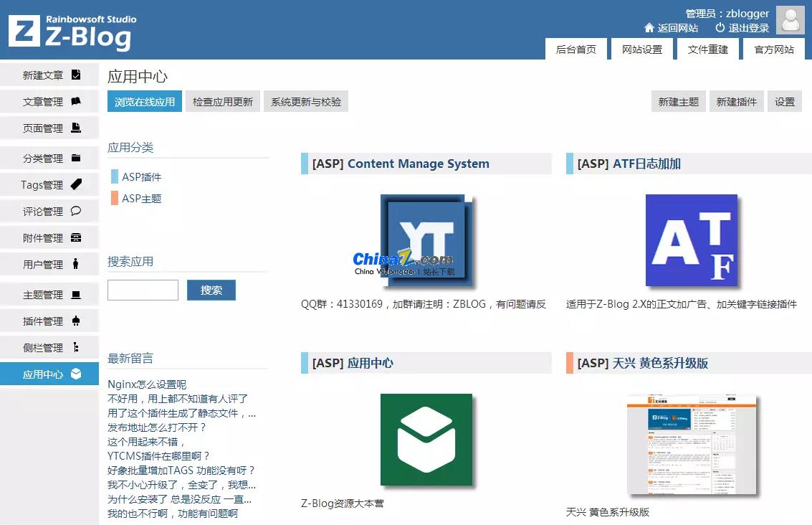The image size is (812, 525).
Task: Open 文章管理 in the sidebar
Action: pos(49,101)
